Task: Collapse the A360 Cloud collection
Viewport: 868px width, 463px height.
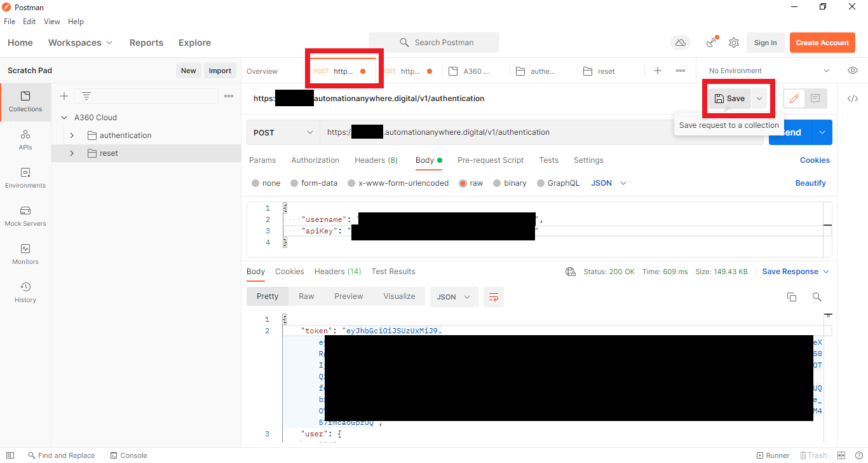Action: [x=64, y=118]
